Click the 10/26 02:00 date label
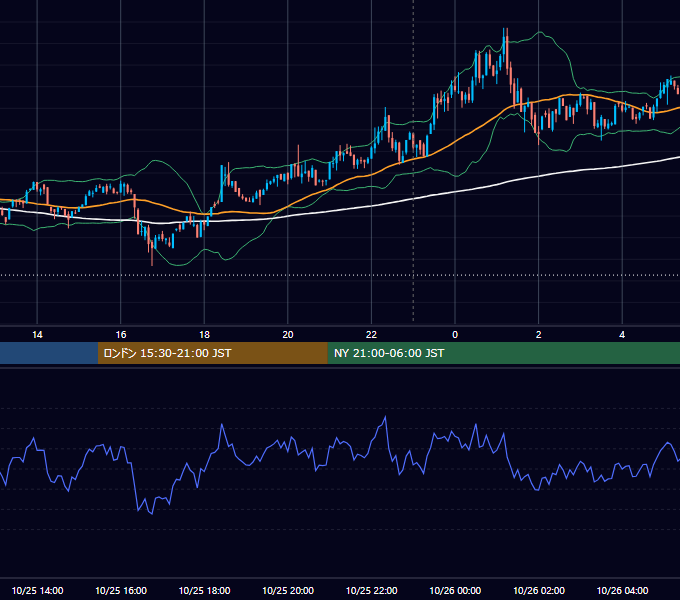 click(539, 590)
